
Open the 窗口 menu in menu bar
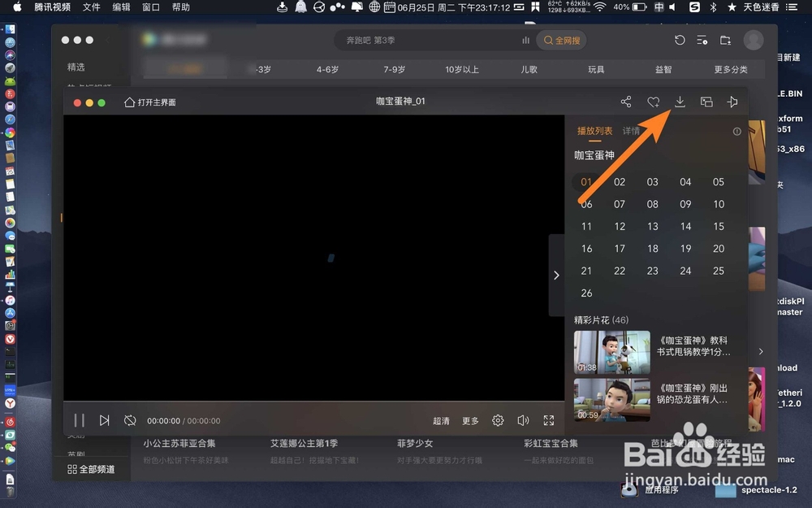coord(151,7)
